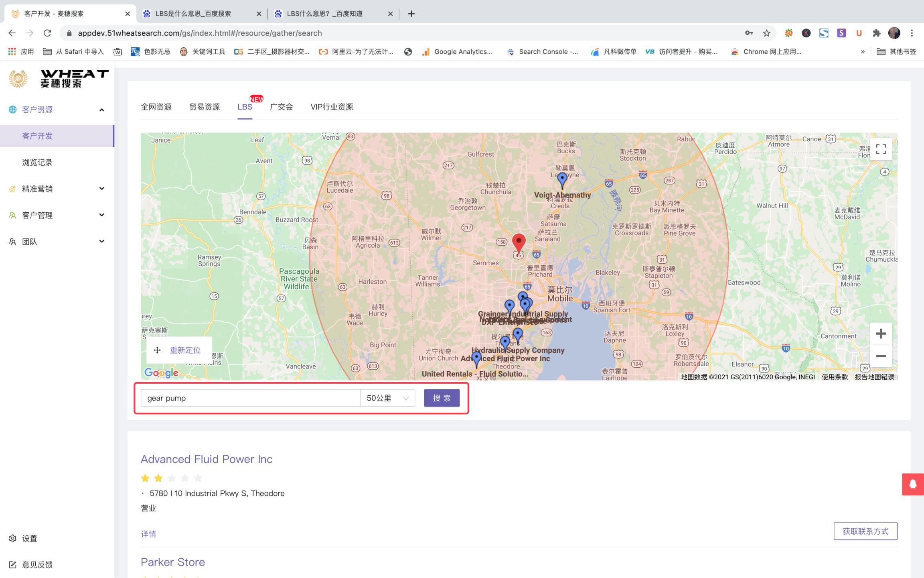The height and width of the screenshot is (578, 924).
Task: Zoom out on the map
Action: click(881, 356)
